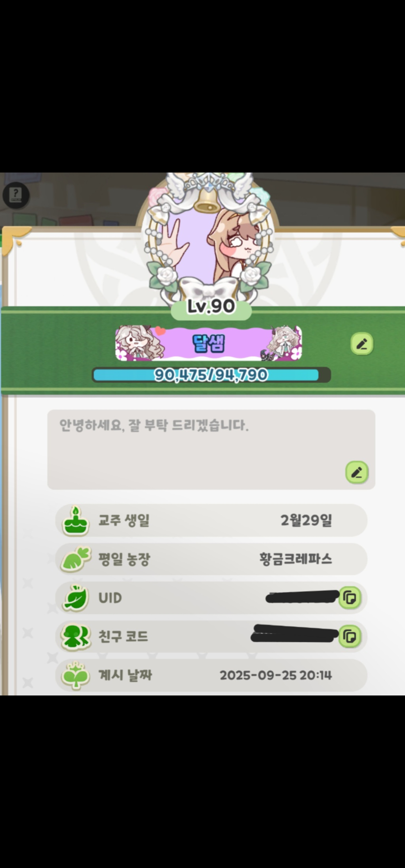
Task: Open the help book icon
Action: 16,195
